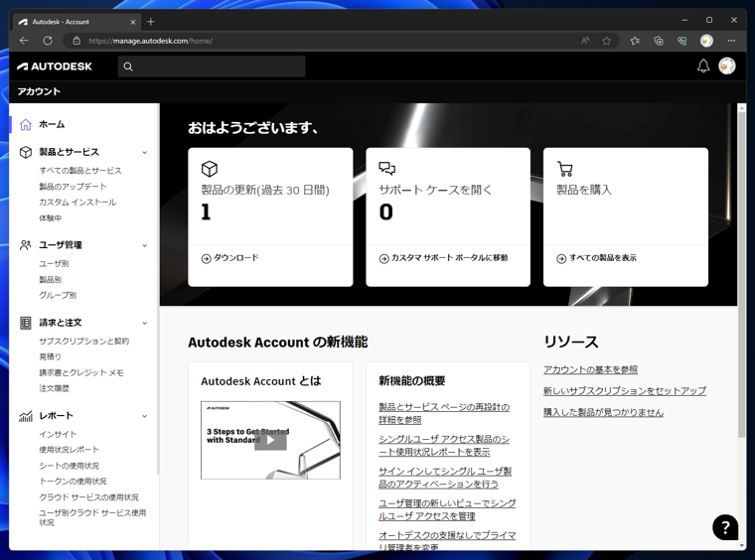
Task: Open the browser favorites list icon
Action: click(635, 41)
